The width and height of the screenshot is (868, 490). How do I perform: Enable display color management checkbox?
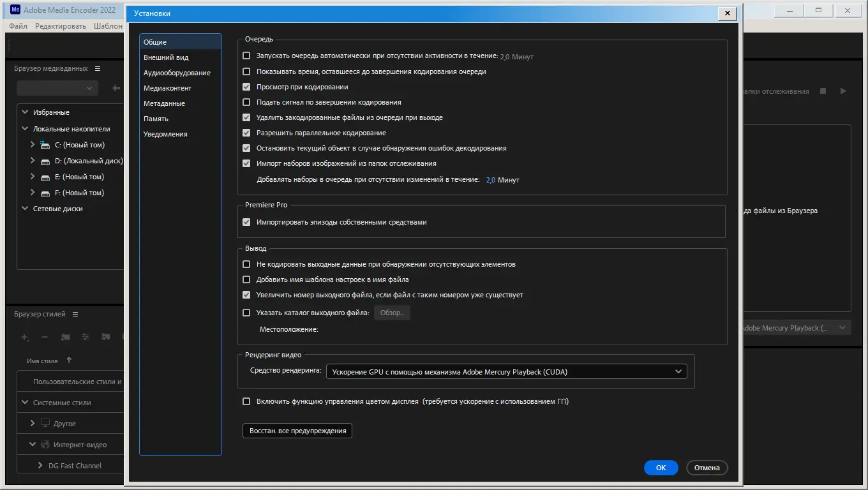pyautogui.click(x=246, y=401)
